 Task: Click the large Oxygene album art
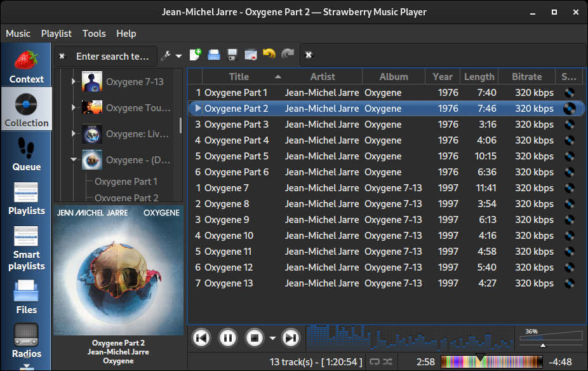[x=119, y=270]
